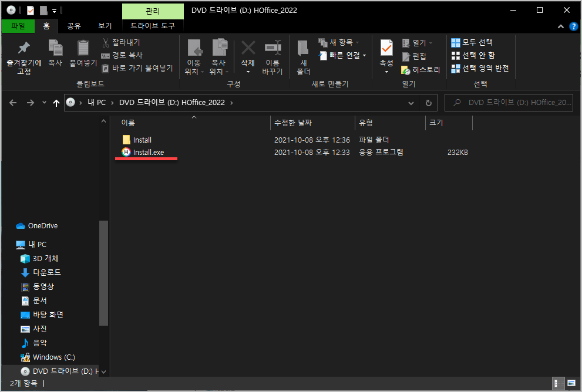Click 2021-10-08 오후 12:33 date cell
Viewport: 582px width, 392px height.
click(312, 153)
